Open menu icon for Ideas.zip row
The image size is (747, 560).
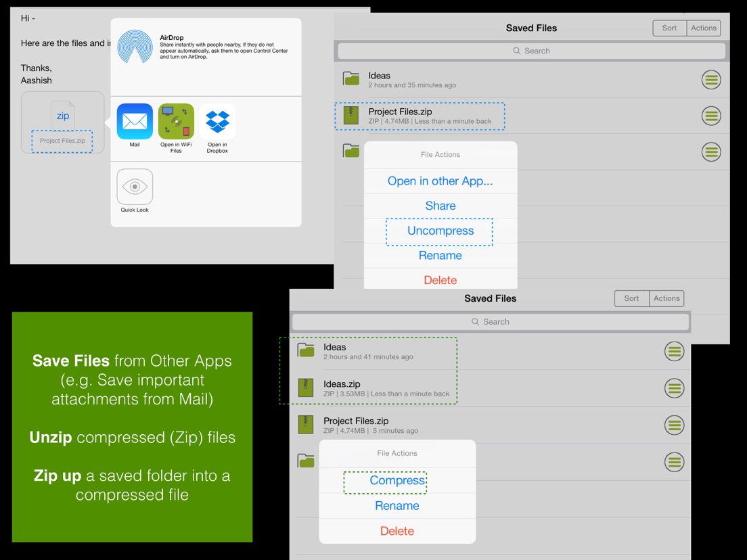674,388
